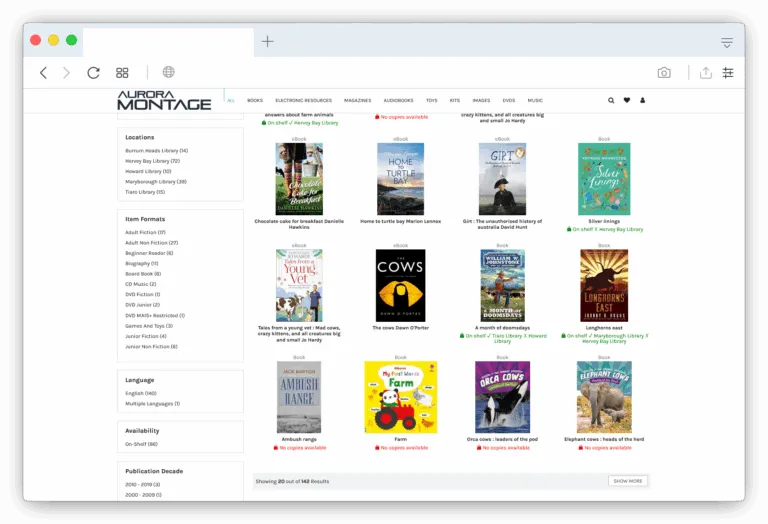The height and width of the screenshot is (524, 768).
Task: Open the tab grid overview icon
Action: 122,73
